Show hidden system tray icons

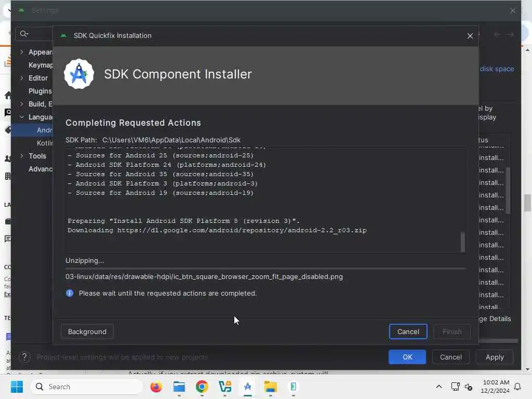(x=438, y=387)
